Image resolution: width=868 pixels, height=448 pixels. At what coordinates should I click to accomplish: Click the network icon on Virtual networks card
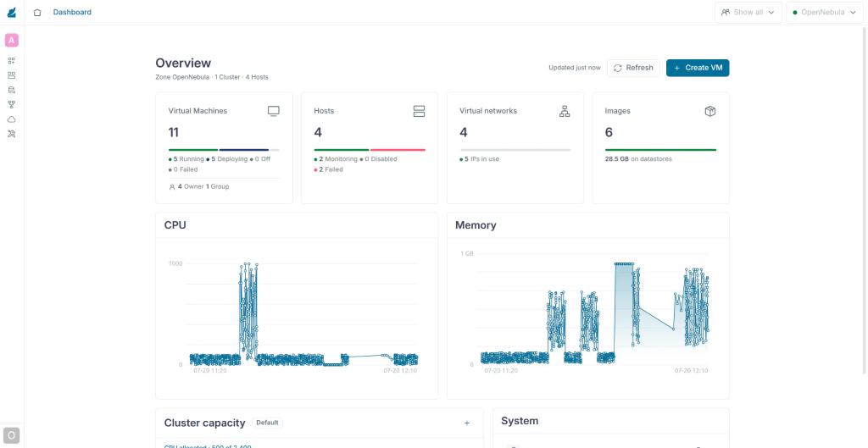pos(565,111)
